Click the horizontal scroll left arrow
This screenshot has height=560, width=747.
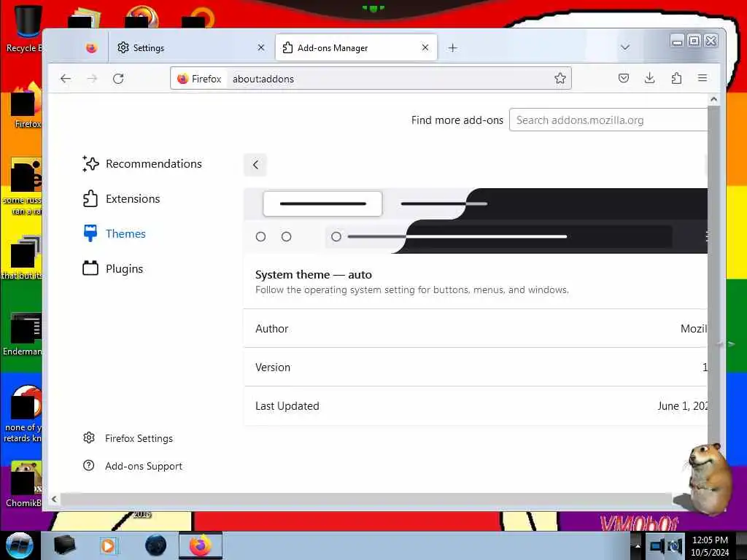tap(54, 499)
